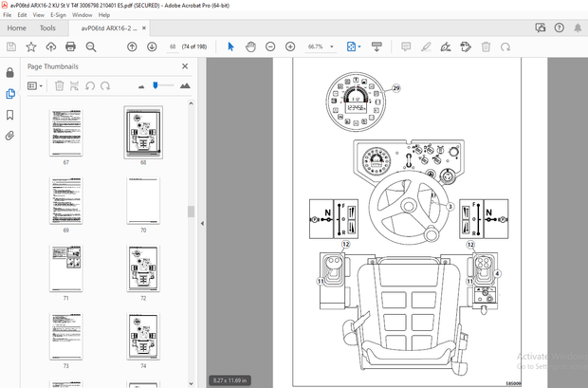Click the Save file icon
Screen dimensions: 588x388
11,46
